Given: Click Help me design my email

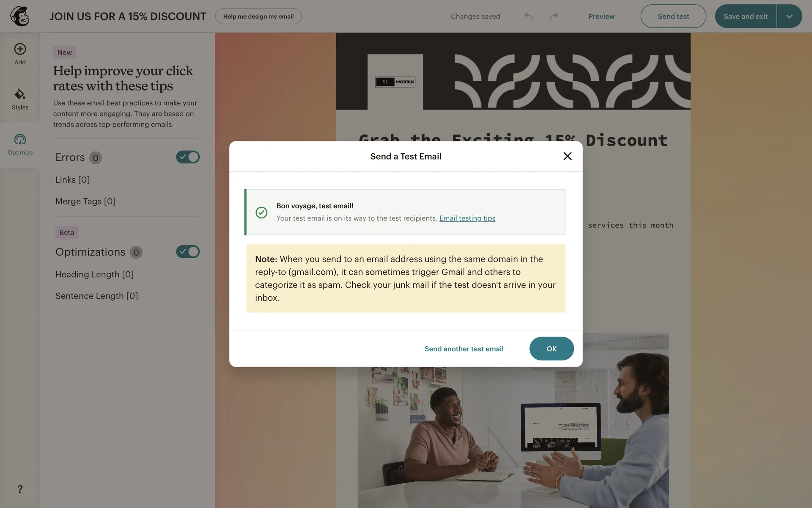Looking at the screenshot, I should [x=258, y=16].
